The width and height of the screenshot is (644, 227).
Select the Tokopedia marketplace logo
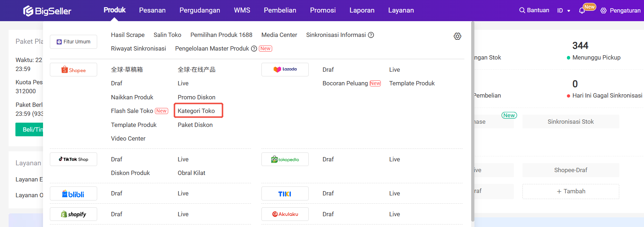tap(285, 160)
